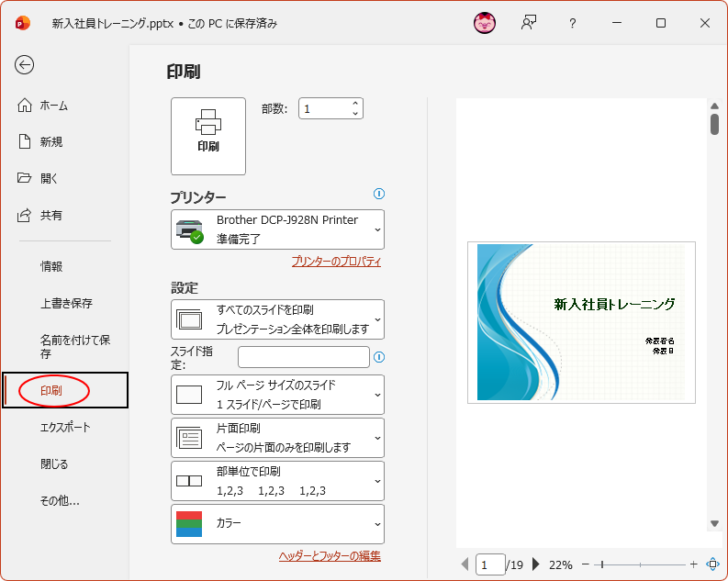
Task: Click the zoom in plus icon
Action: pyautogui.click(x=693, y=564)
